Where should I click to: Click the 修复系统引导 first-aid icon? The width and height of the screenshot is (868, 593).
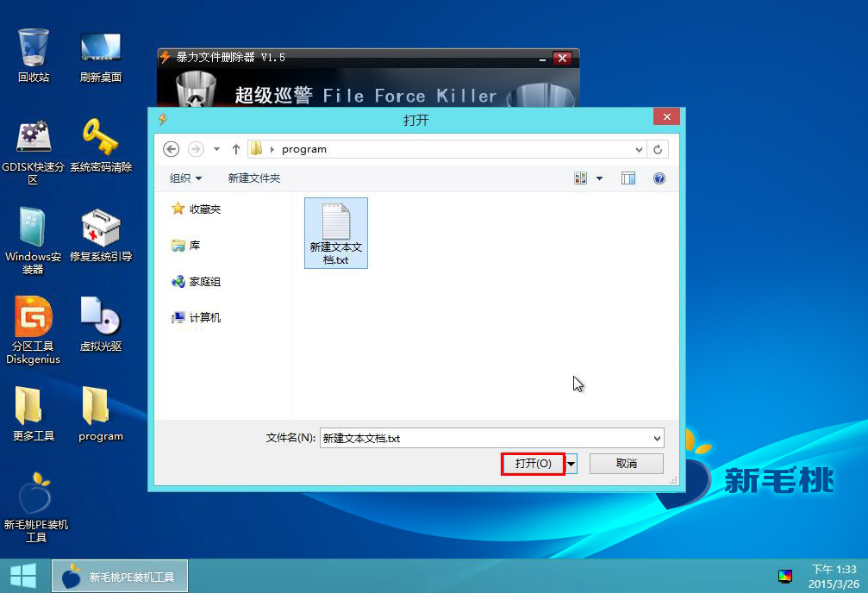[101, 234]
